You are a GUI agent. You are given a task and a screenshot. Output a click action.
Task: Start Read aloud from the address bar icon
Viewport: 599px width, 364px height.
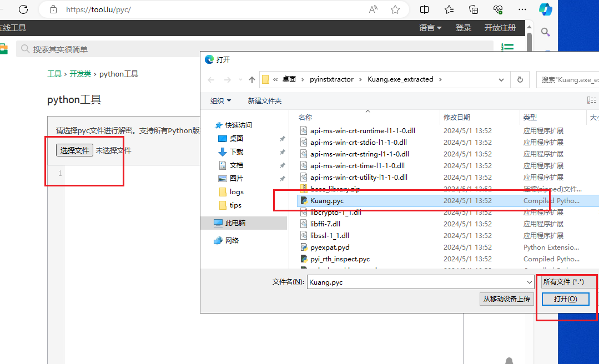coord(373,9)
